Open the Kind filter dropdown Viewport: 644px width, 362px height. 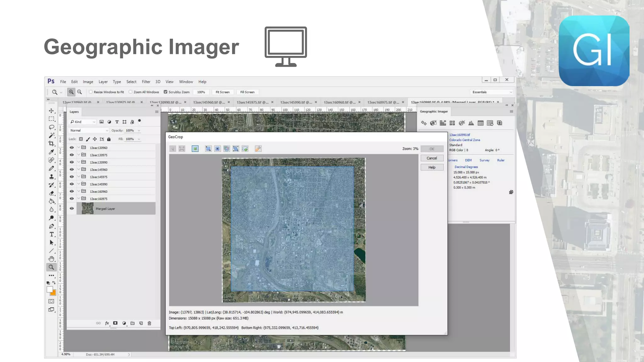point(82,122)
